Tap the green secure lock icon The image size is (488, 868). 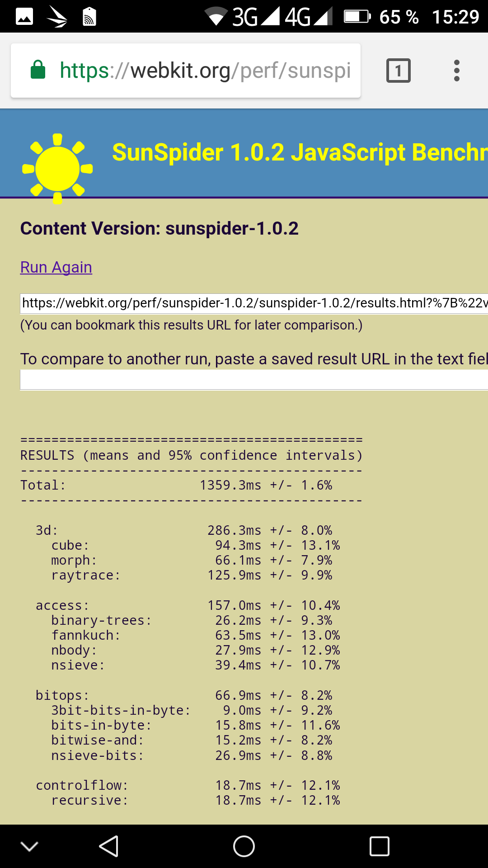pos(38,70)
